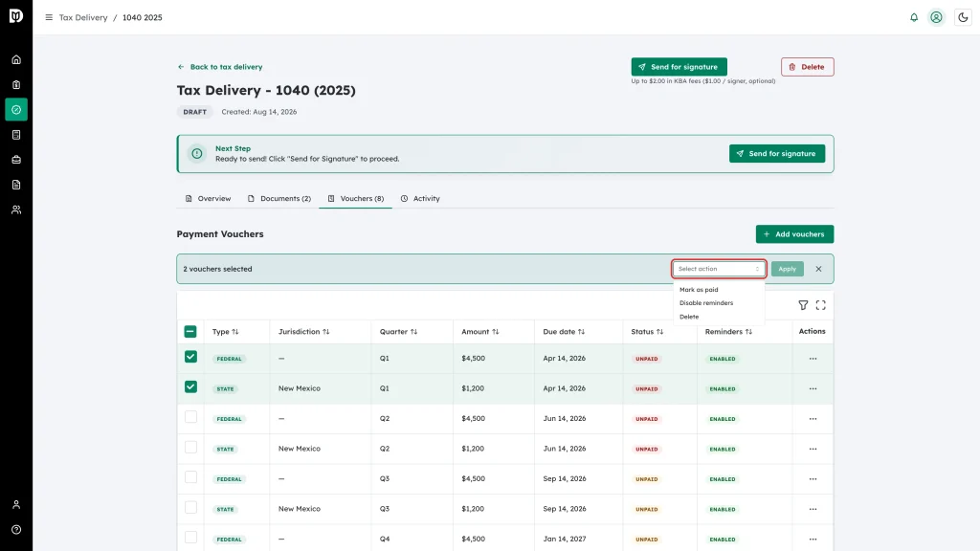Click the DRAFT status badge

pos(194,112)
